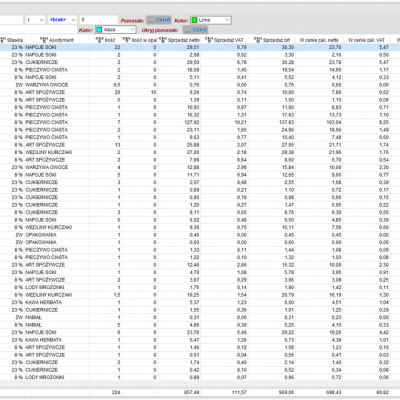Click the sort icon on the Stawka column
This screenshot has width=400, height=400.
coord(3,40)
